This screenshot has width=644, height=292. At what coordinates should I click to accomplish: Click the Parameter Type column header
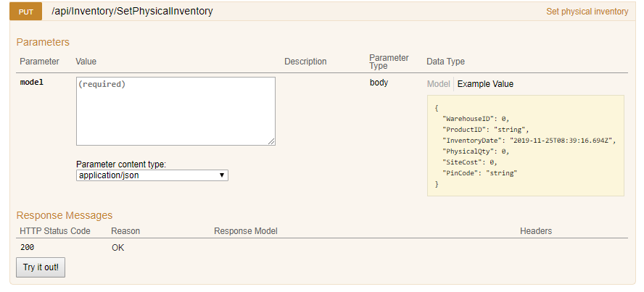(389, 62)
